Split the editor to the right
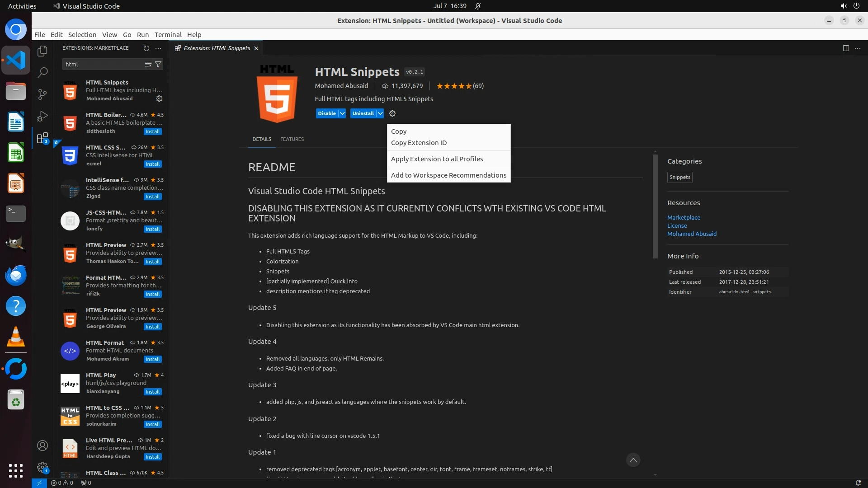 pos(846,48)
